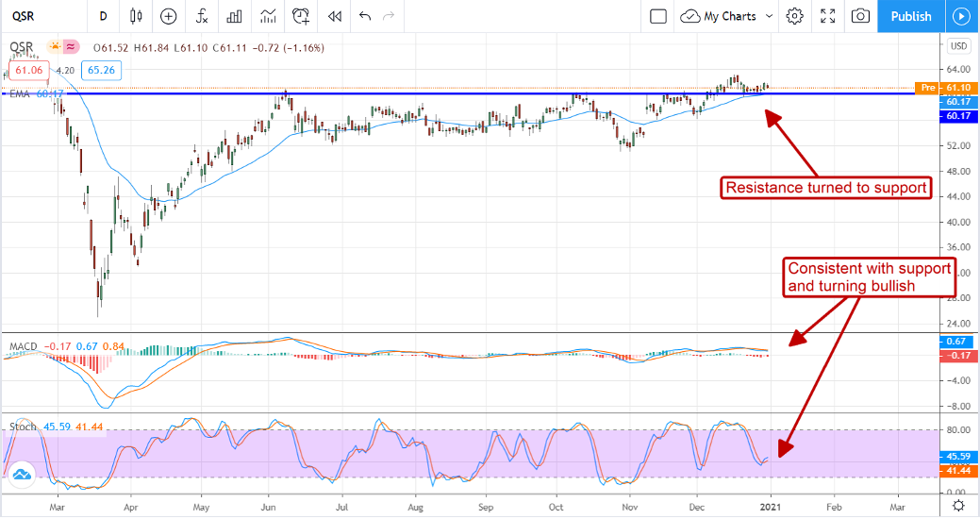Take a chart snapshot with the camera icon
The width and height of the screenshot is (980, 519).
click(859, 16)
